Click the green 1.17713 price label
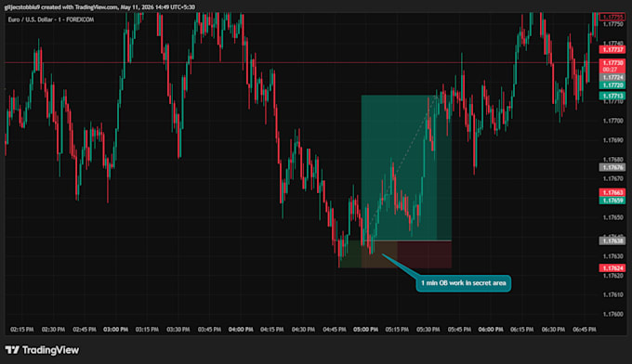Screen dimensions: 632x364 pos(612,96)
